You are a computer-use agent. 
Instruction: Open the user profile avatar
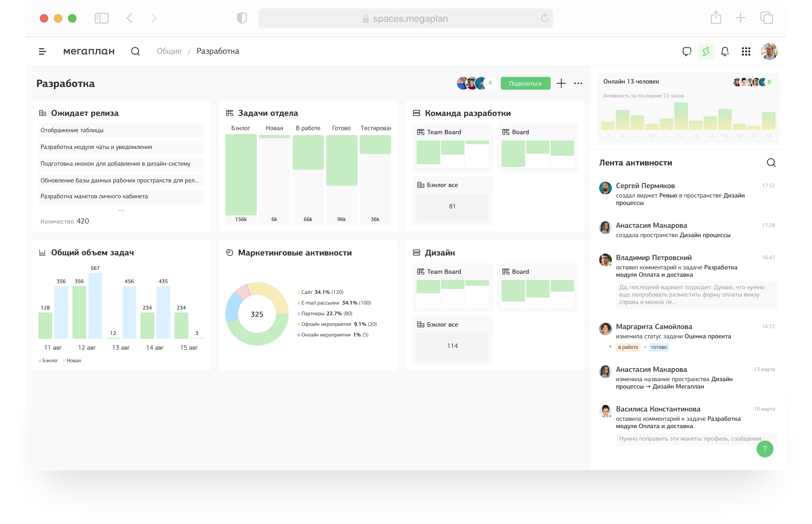[769, 51]
